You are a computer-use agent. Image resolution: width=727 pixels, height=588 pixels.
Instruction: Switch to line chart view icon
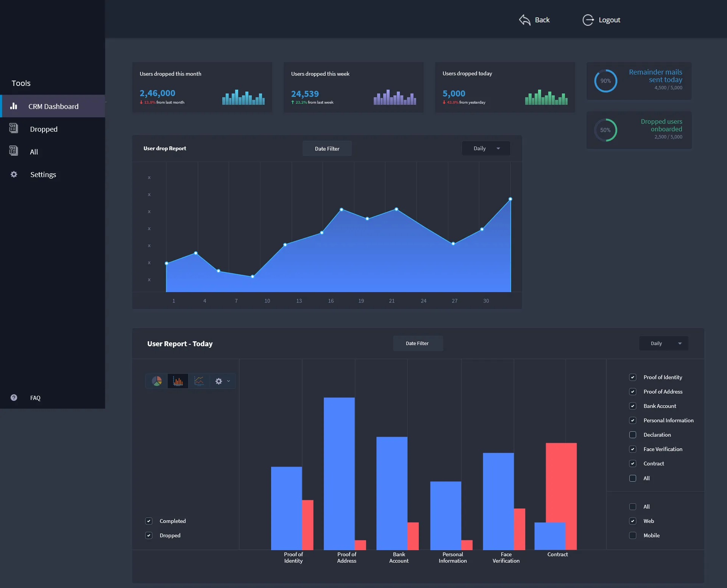[199, 381]
